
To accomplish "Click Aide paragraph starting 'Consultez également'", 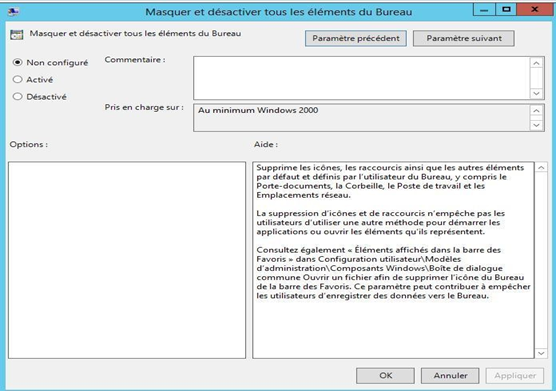I will tap(393, 273).
